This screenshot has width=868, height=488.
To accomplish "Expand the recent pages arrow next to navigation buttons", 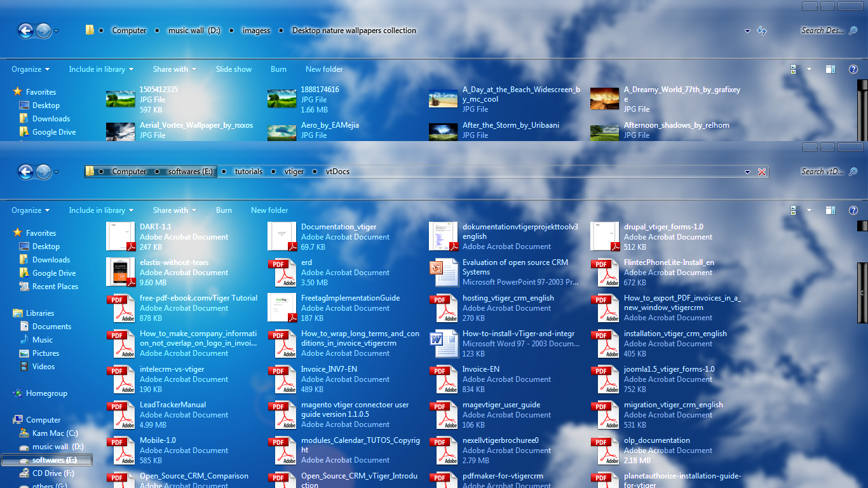I will (56, 171).
